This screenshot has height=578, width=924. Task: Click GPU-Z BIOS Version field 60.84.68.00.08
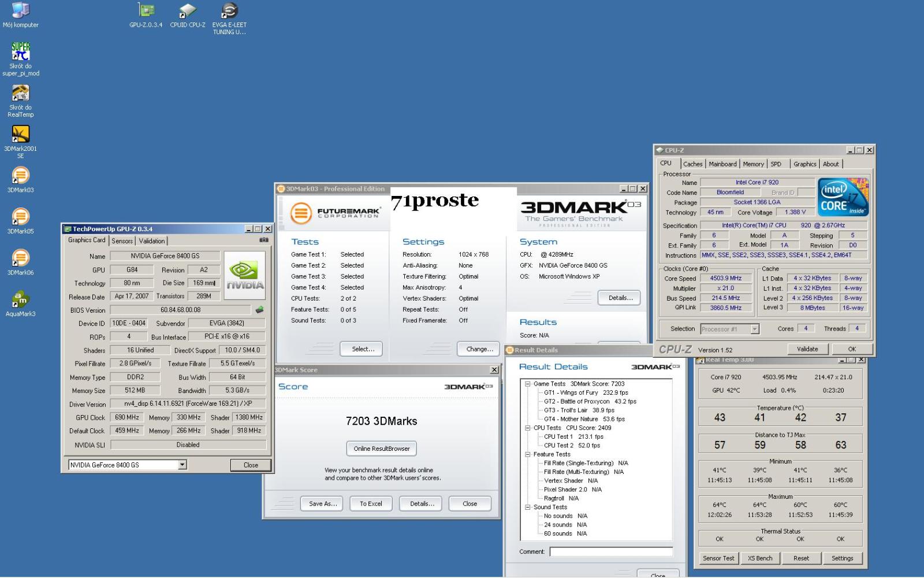pyautogui.click(x=180, y=310)
